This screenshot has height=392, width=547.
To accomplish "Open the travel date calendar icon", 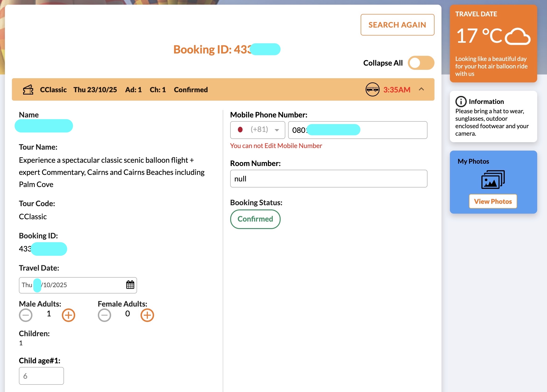I will click(130, 285).
